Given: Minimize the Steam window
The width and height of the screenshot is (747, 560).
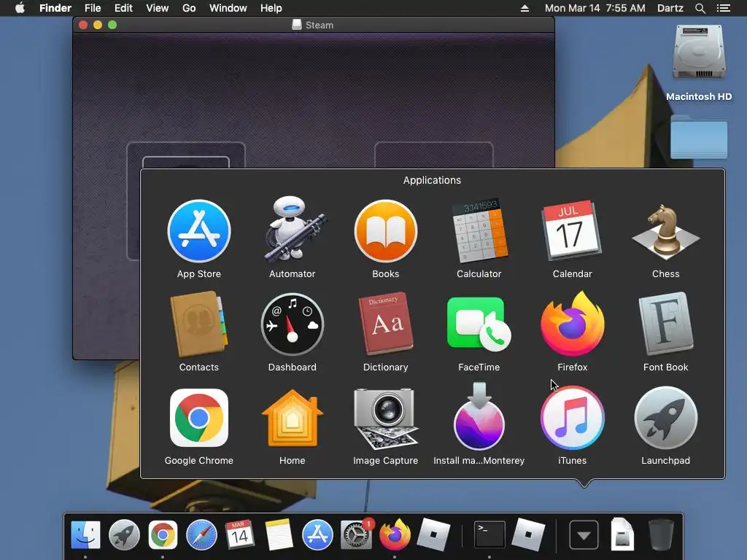Looking at the screenshot, I should (x=98, y=25).
